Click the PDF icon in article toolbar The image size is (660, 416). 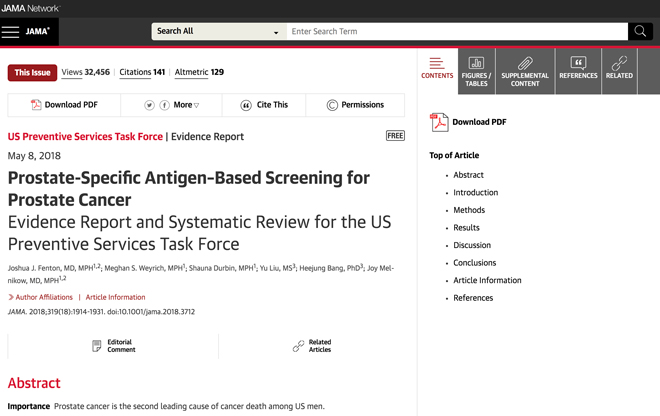[36, 104]
